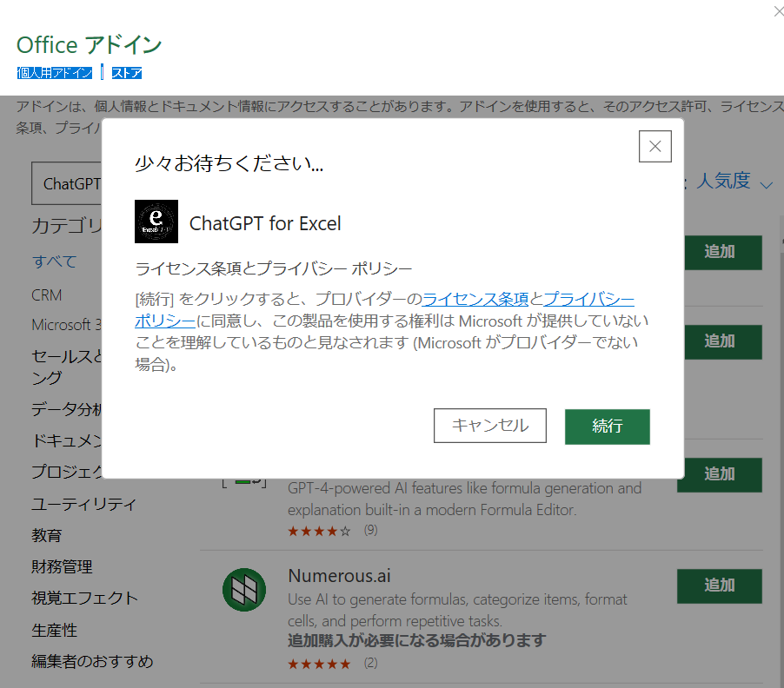Select the 教育 category

[x=46, y=536]
